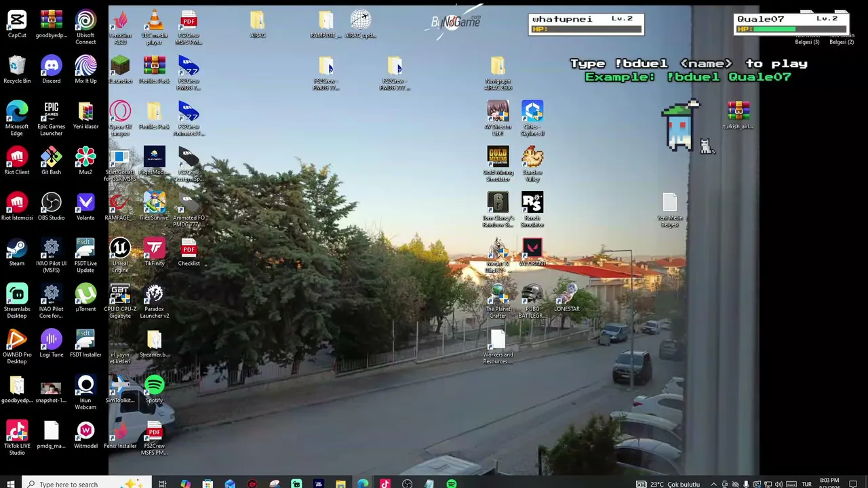Viewport: 868px width, 488px height.
Task: Open Git Bash shortcut
Action: point(51,161)
